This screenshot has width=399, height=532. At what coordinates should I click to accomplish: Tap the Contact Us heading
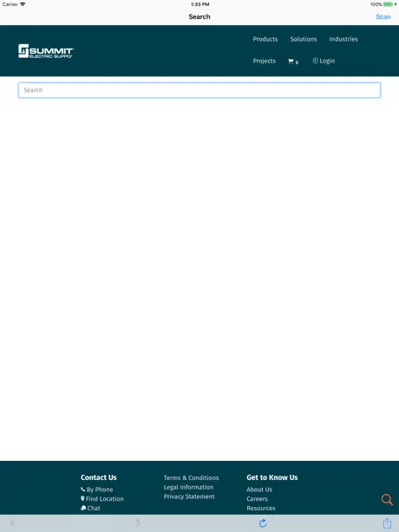coord(99,477)
